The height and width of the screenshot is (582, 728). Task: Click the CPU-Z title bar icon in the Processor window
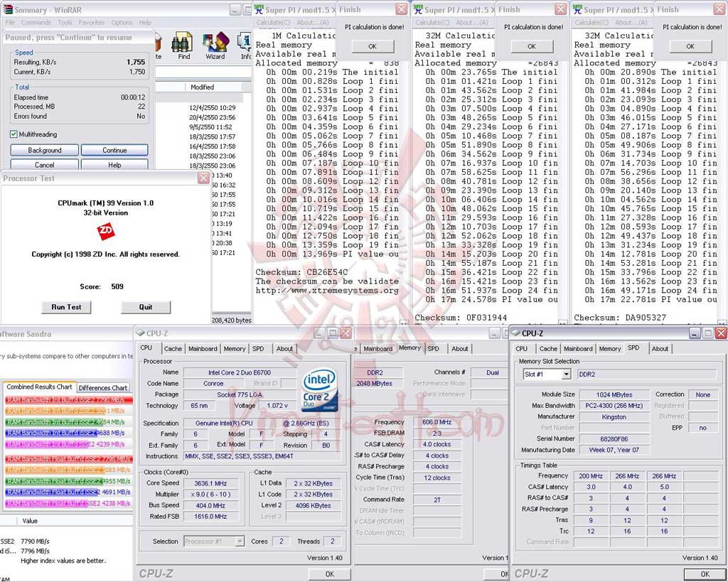[140, 333]
